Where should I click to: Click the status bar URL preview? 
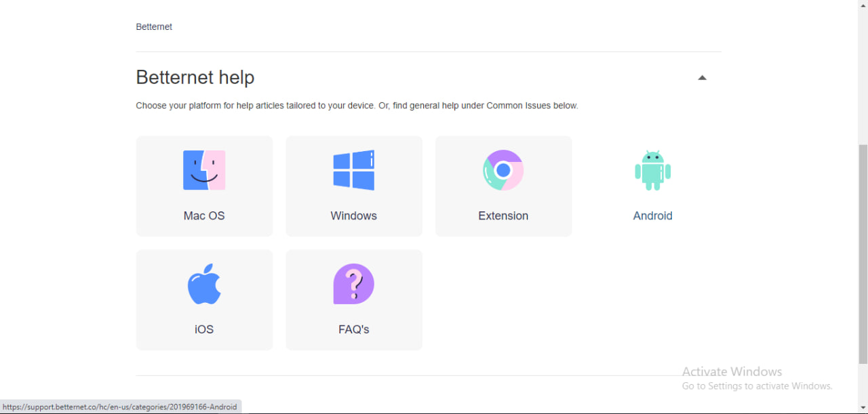tap(120, 407)
